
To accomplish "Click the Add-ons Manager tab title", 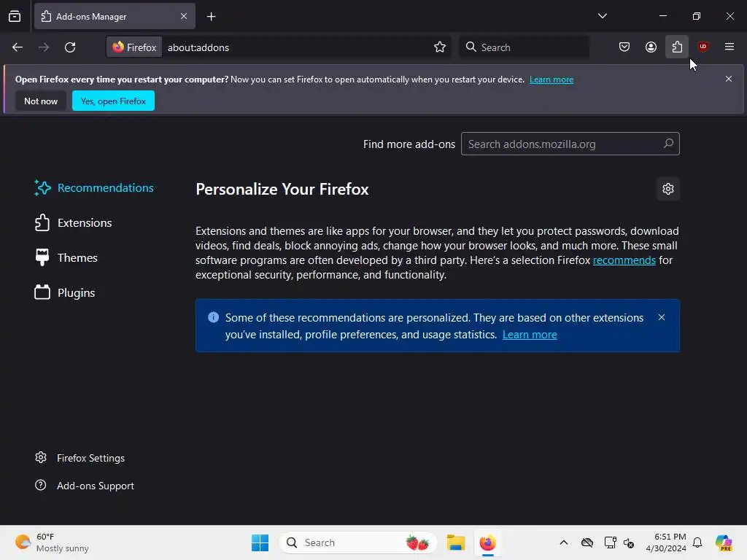I will point(91,17).
